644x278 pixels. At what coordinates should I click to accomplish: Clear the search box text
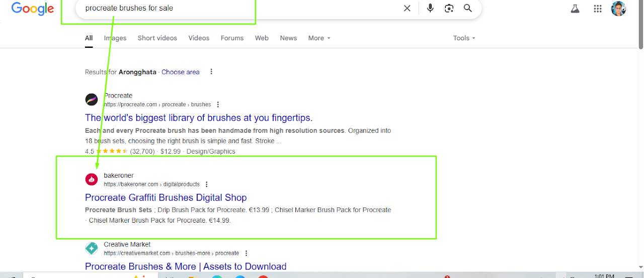pyautogui.click(x=407, y=8)
